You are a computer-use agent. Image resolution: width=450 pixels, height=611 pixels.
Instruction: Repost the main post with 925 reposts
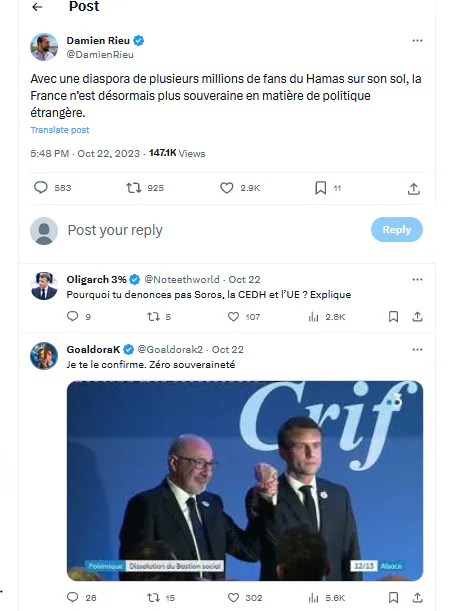coord(134,188)
